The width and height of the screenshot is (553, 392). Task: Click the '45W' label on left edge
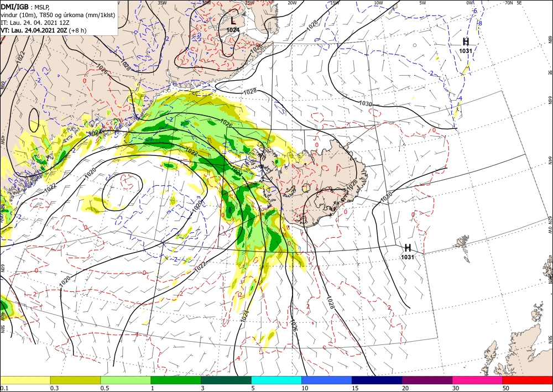2,140
